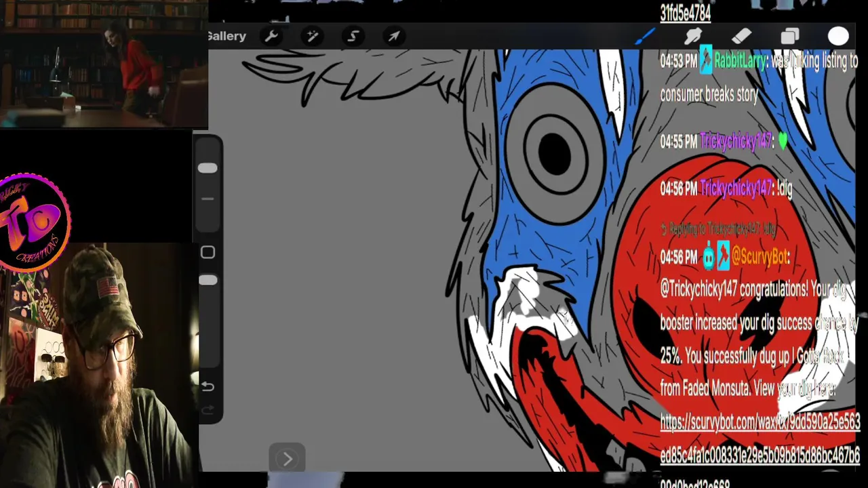Open the Procreate Gallery
Screen dimensions: 868x488
(227, 36)
